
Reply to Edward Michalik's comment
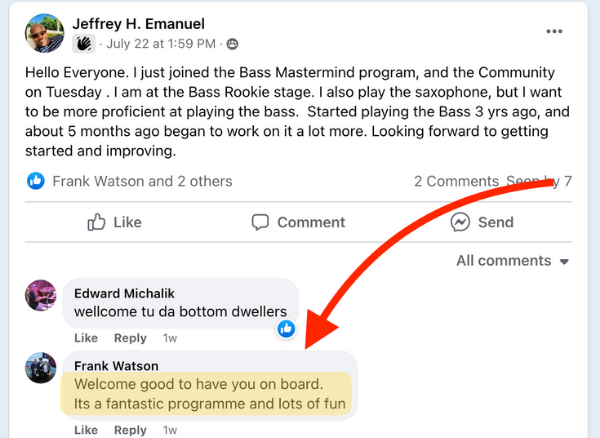[130, 338]
